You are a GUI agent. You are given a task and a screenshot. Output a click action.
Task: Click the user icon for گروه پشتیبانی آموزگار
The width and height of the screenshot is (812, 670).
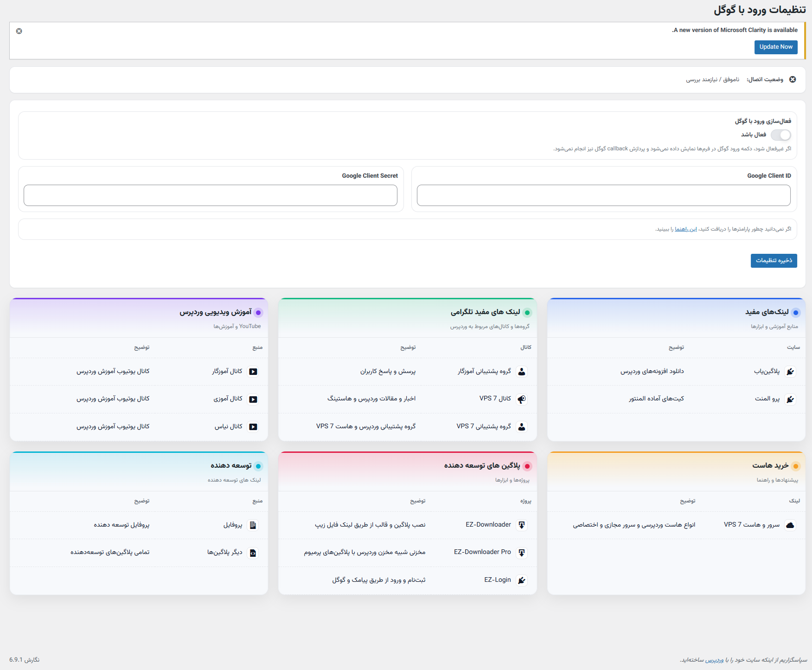coord(522,372)
